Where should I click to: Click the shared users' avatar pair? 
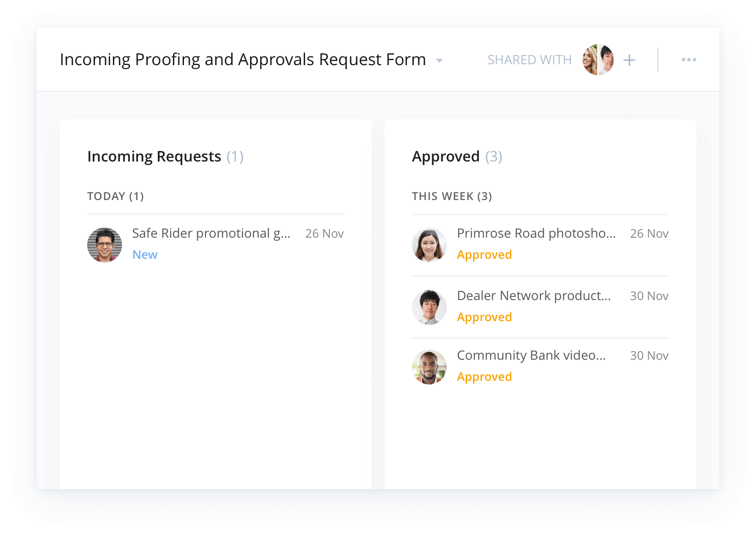click(x=598, y=60)
